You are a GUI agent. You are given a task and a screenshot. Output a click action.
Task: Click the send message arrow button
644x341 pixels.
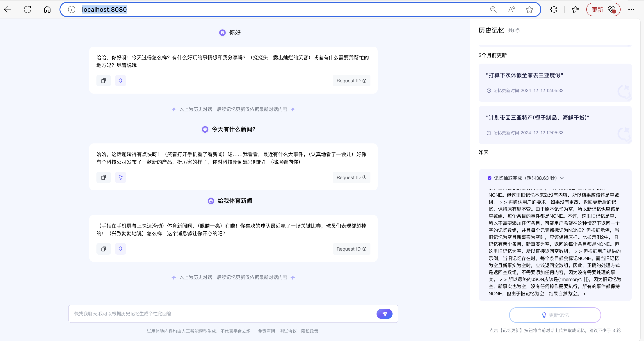point(384,314)
